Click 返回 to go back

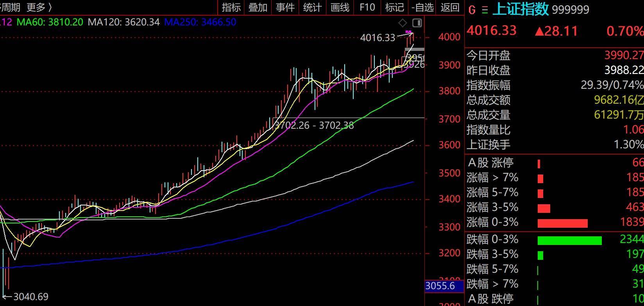(x=450, y=7)
